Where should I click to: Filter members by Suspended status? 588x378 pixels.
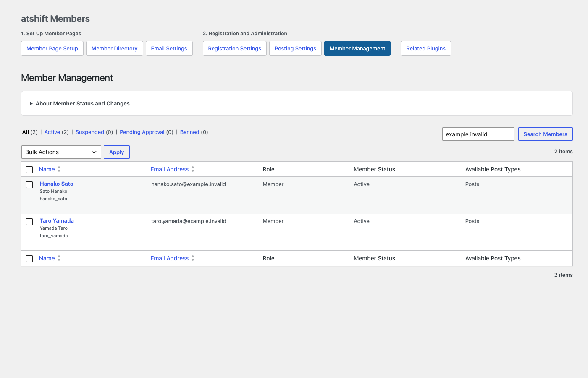coord(90,132)
